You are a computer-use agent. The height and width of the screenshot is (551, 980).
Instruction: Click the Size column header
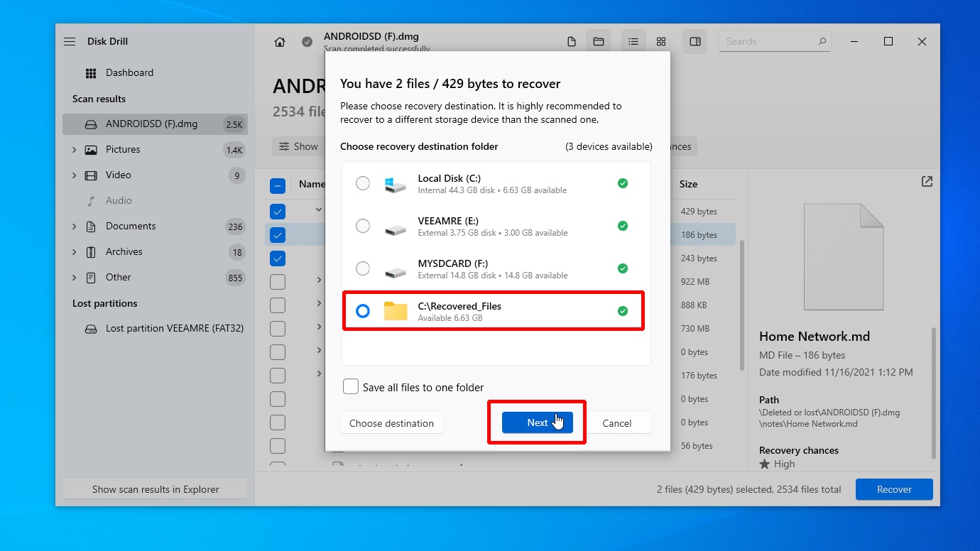pos(688,184)
